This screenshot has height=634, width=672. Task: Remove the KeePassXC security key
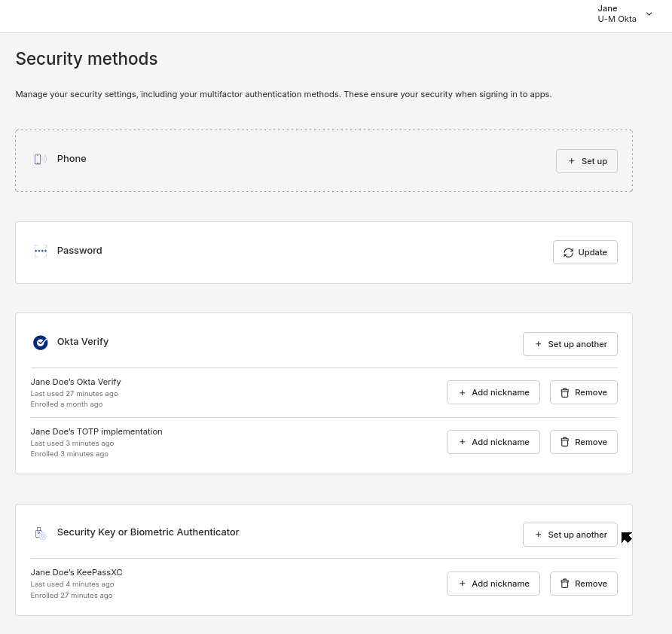(584, 583)
